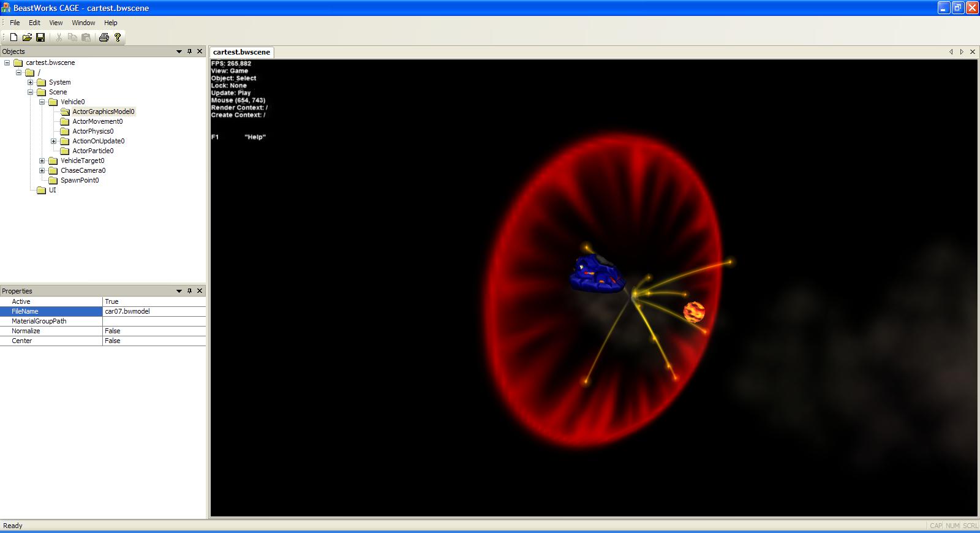Click the blue car model in viewport
The height and width of the screenshot is (533, 980).
pyautogui.click(x=597, y=274)
